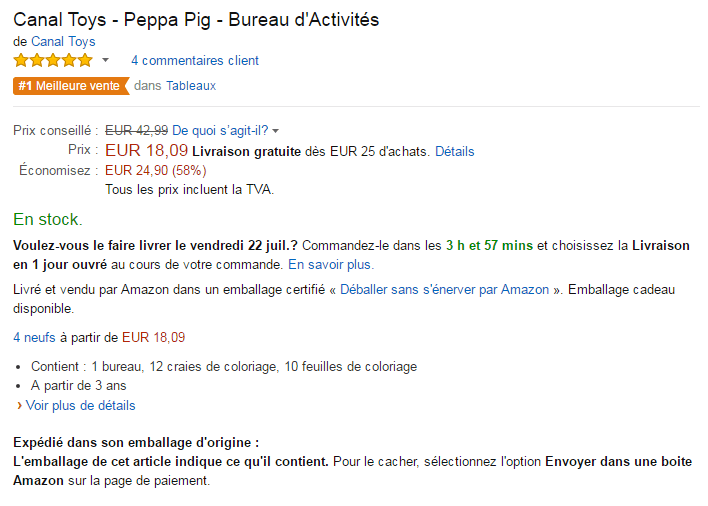
Task: Click the EUR 18,09 price next to 4 neufs
Action: [x=153, y=337]
